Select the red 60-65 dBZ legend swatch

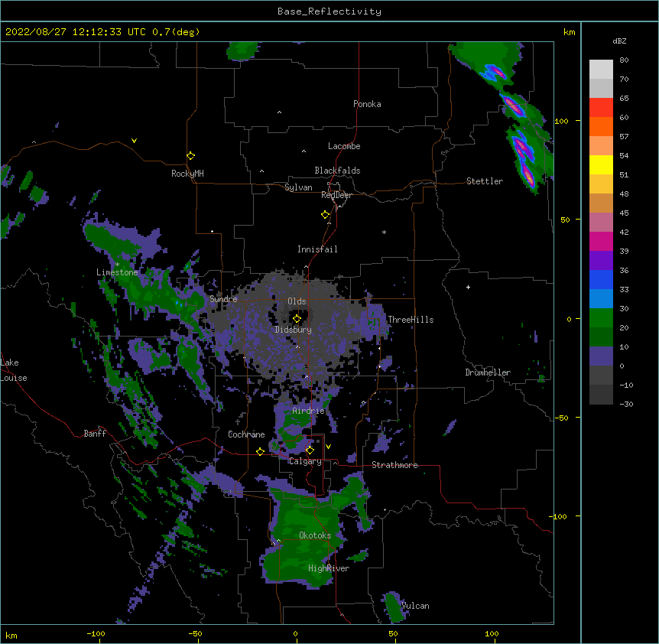(601, 108)
